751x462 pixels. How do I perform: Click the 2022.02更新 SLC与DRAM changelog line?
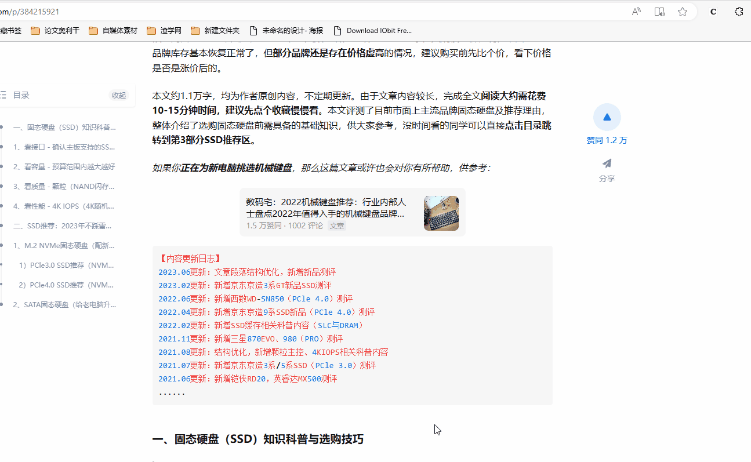coord(262,326)
